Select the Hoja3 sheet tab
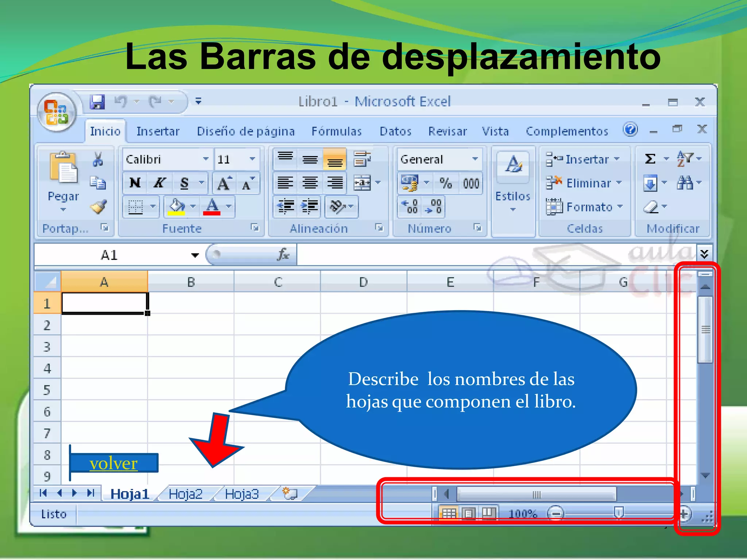Image resolution: width=747 pixels, height=560 pixels. pyautogui.click(x=242, y=494)
